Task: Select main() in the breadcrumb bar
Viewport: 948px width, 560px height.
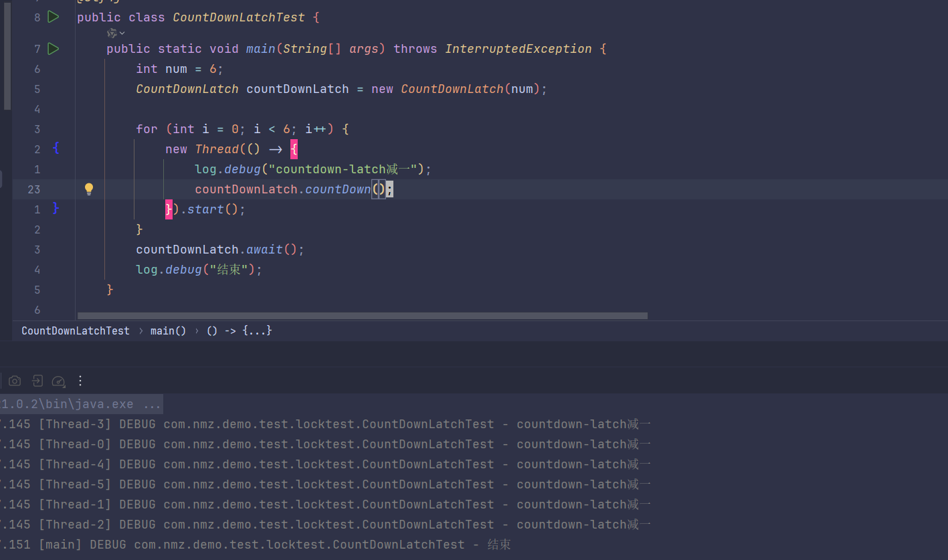Action: tap(168, 331)
